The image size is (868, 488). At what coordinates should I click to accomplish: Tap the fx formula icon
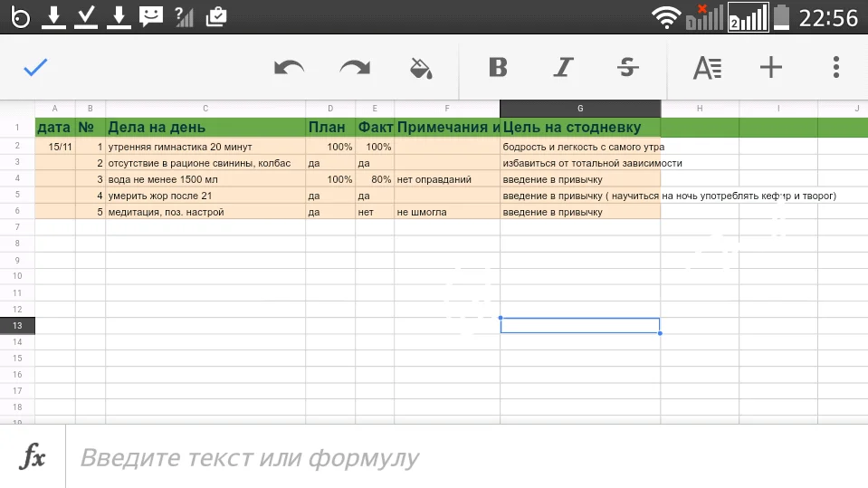[x=32, y=456]
